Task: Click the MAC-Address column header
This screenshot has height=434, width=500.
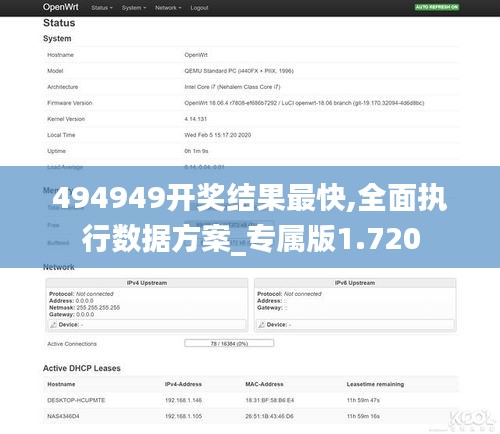Action: [264, 384]
